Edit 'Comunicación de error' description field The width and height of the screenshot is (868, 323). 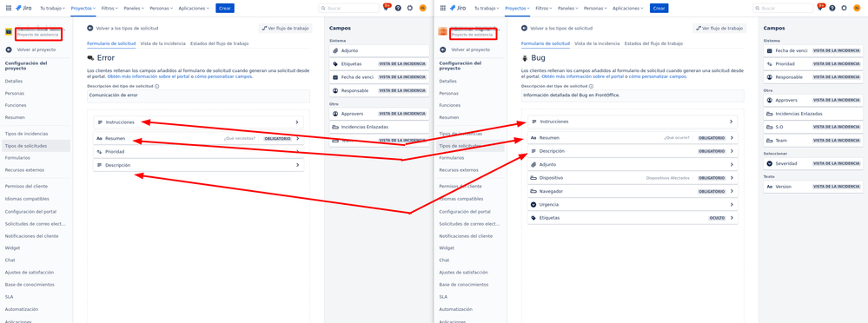tap(198, 96)
